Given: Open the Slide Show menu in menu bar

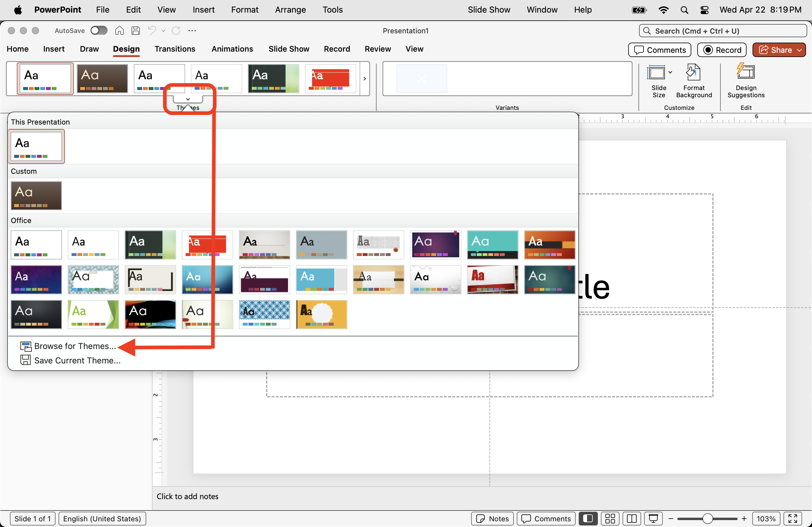Looking at the screenshot, I should click(x=489, y=10).
